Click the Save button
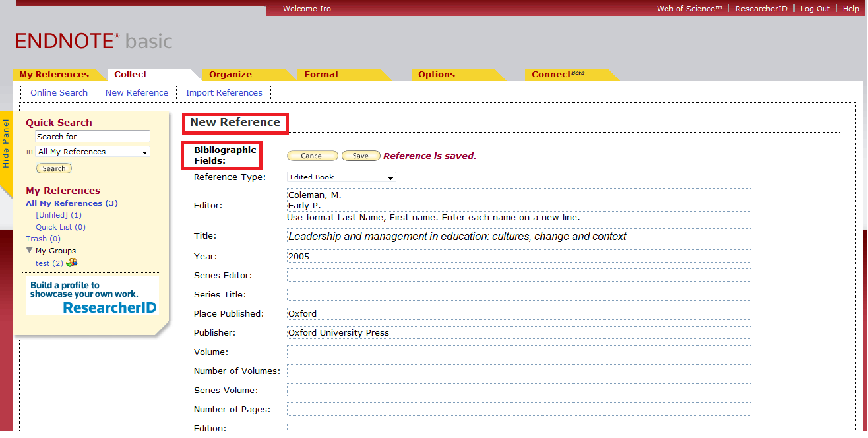 [361, 156]
